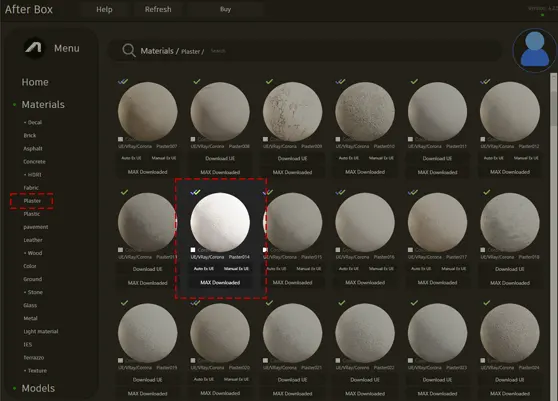Click the checkmark icon above Plaster022
Screen dimensions: 558x401
[342, 303]
